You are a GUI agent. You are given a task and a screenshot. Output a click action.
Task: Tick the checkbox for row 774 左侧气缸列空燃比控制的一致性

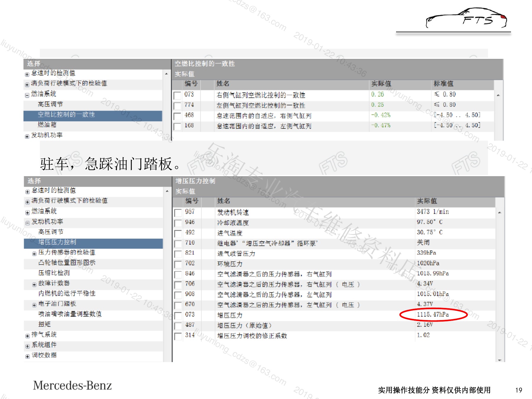177,106
